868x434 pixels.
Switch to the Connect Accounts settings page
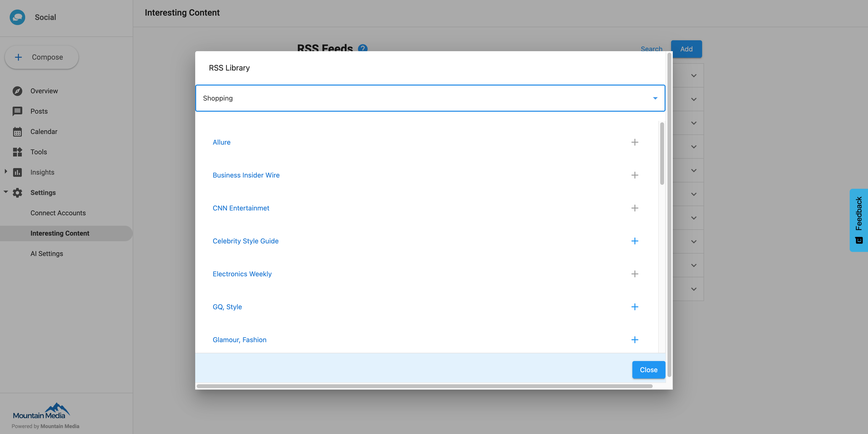click(58, 213)
